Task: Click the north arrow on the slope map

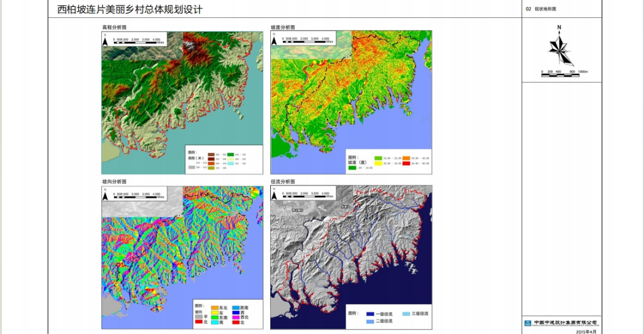Action: (274, 40)
